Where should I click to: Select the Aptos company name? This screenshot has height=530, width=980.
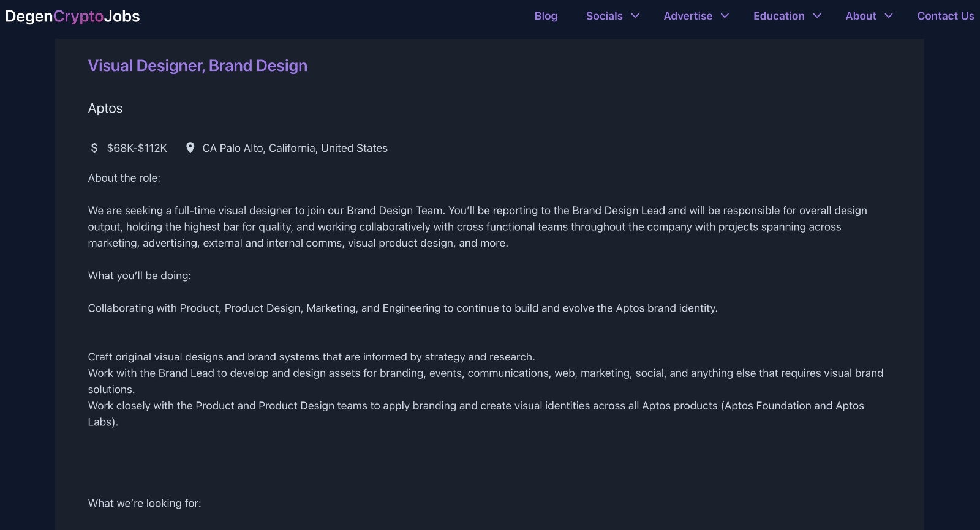(105, 108)
